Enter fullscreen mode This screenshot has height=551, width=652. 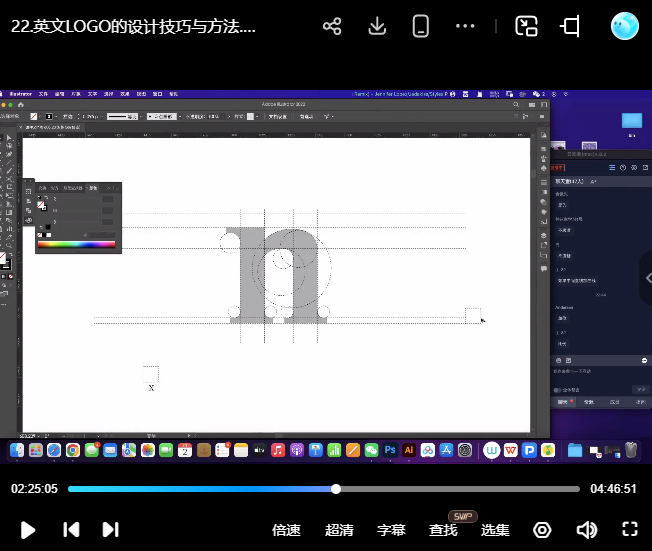click(x=630, y=530)
